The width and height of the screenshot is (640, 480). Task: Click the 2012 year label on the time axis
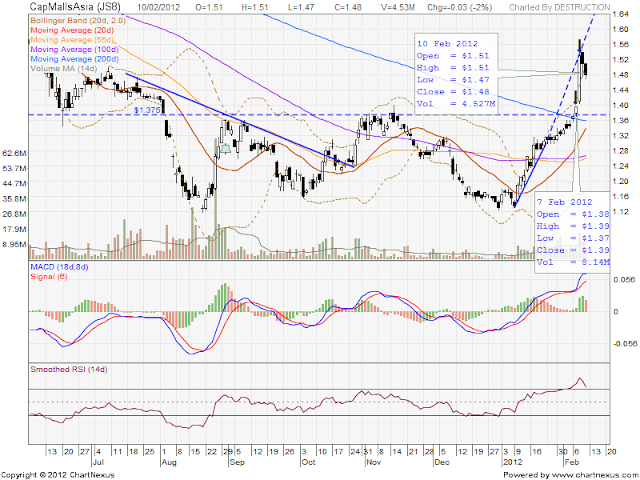[513, 462]
